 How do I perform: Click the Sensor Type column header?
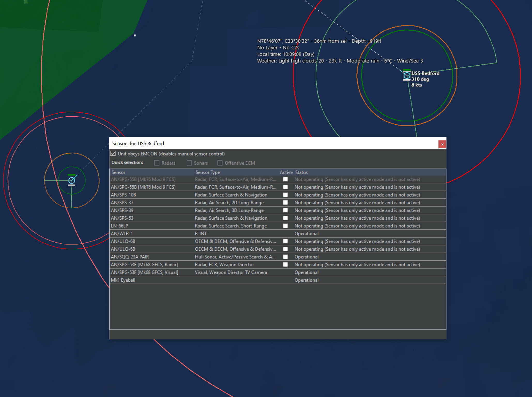tap(207, 172)
